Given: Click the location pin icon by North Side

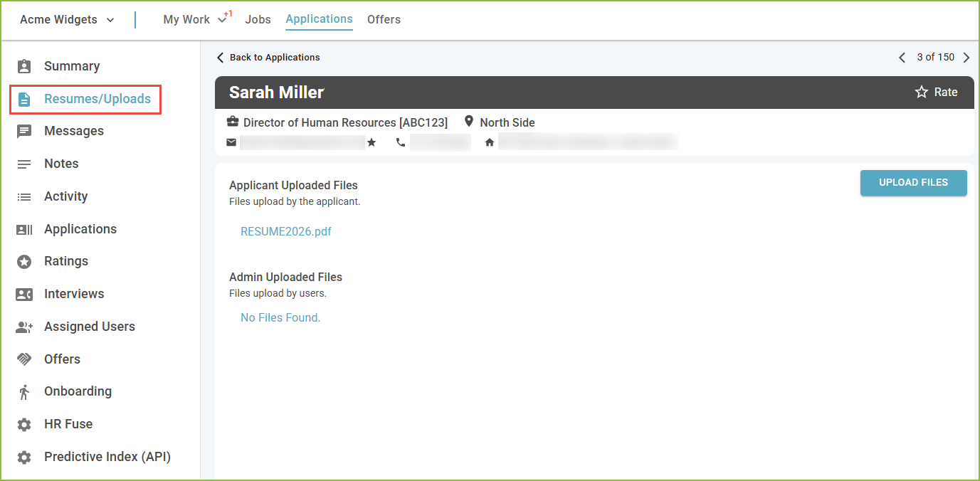Looking at the screenshot, I should pyautogui.click(x=469, y=122).
